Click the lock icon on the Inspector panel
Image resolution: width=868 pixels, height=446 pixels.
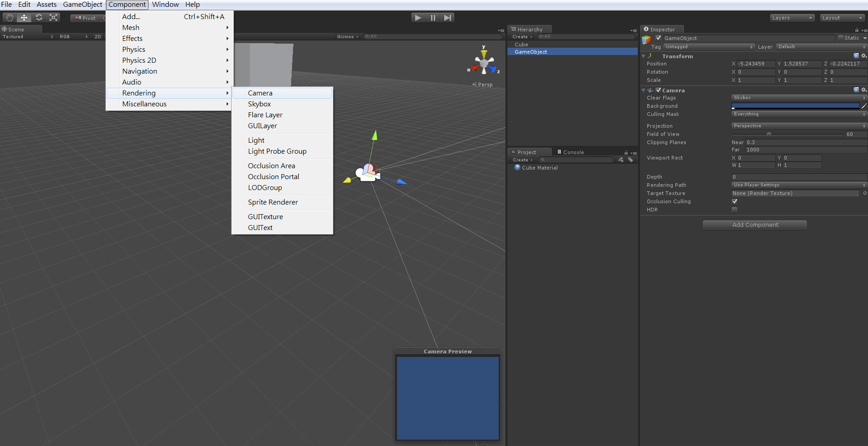coord(856,29)
